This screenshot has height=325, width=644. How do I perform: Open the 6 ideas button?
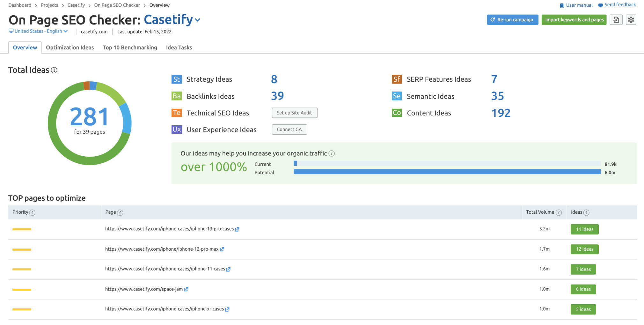click(583, 289)
